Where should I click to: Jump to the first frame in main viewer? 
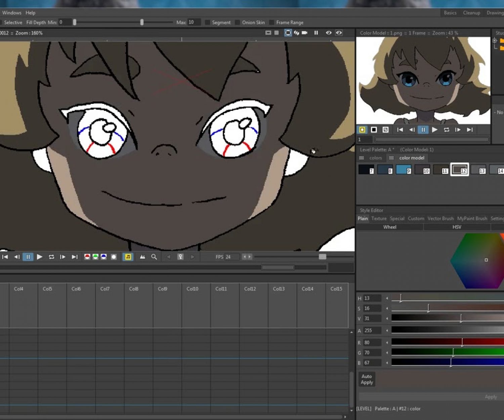coord(5,257)
